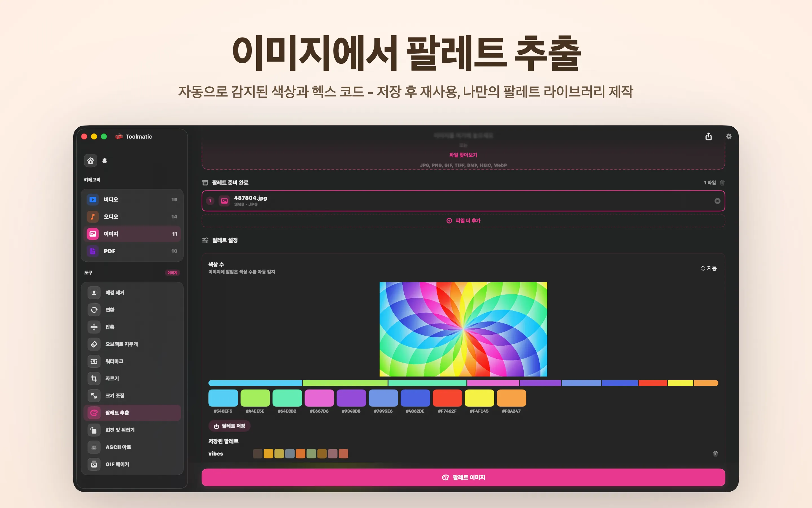
Task: Click the #F4F145 color swatch
Action: tap(479, 398)
